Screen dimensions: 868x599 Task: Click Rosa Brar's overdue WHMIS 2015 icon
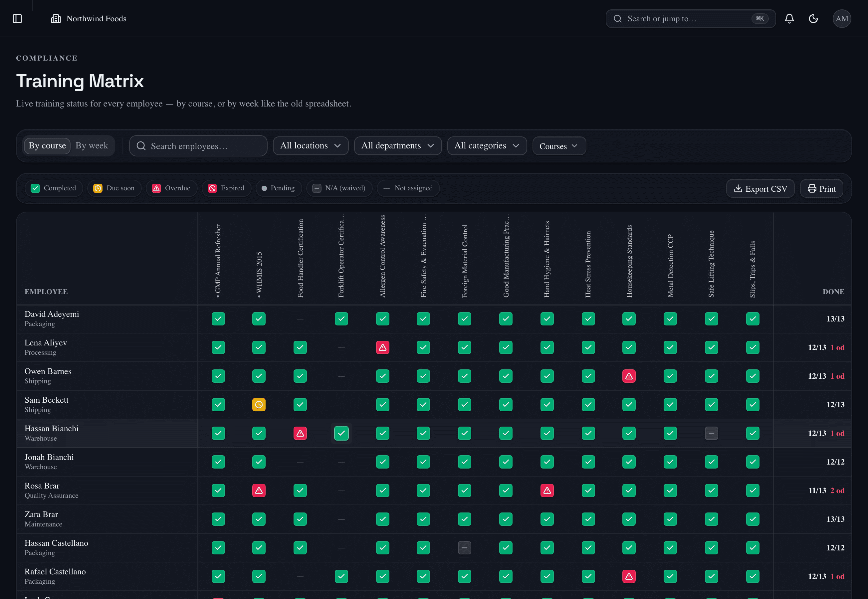(259, 491)
